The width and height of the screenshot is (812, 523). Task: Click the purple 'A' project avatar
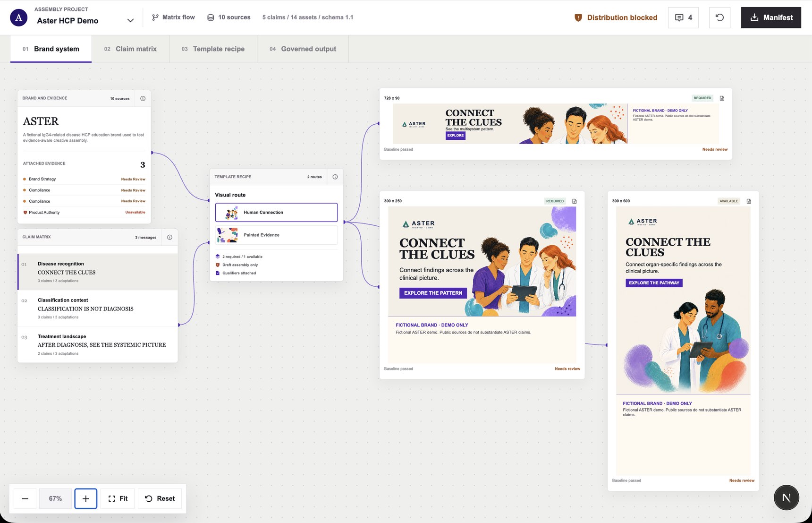click(x=19, y=17)
